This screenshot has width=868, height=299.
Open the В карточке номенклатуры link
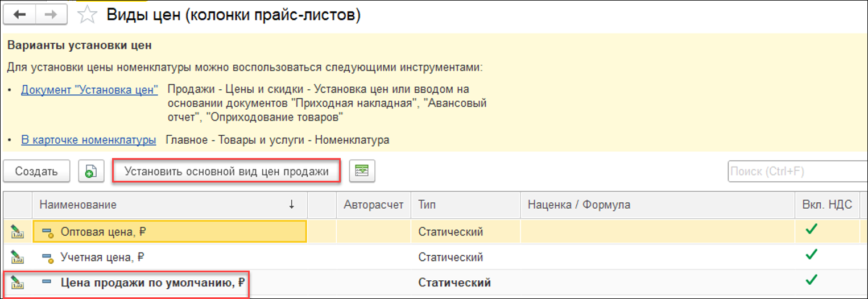[x=89, y=139]
